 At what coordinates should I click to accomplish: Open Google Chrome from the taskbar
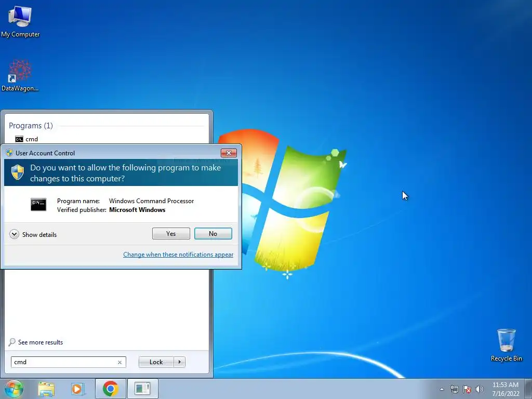click(110, 389)
